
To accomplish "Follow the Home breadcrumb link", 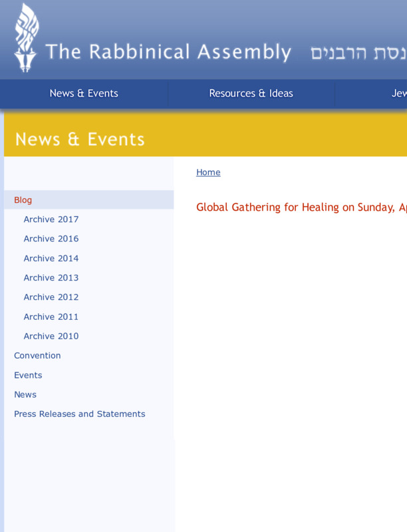I will [x=208, y=172].
